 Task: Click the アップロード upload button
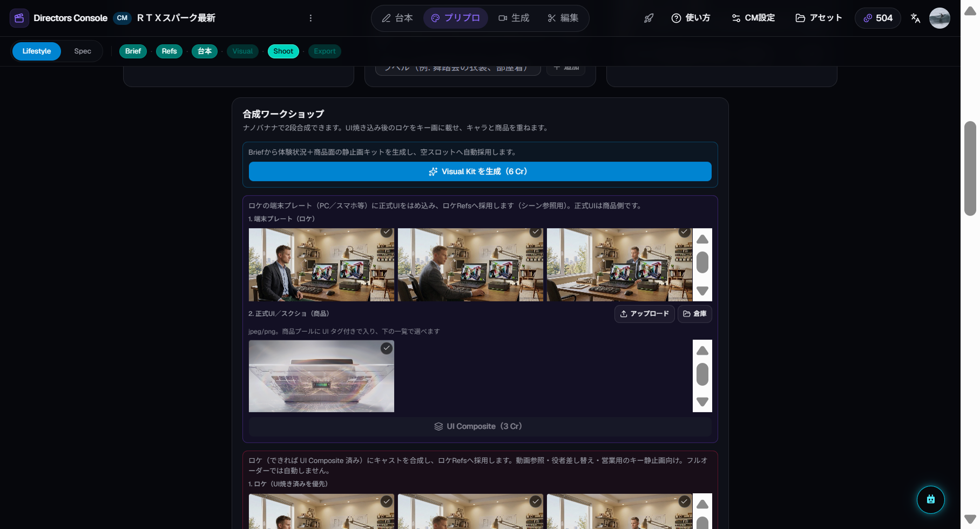coord(644,314)
